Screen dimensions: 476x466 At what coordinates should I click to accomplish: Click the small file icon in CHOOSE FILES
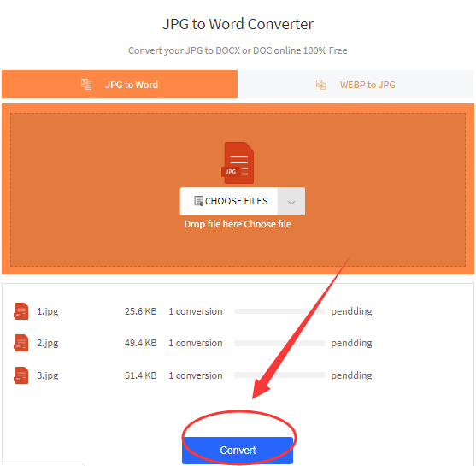pyautogui.click(x=198, y=201)
